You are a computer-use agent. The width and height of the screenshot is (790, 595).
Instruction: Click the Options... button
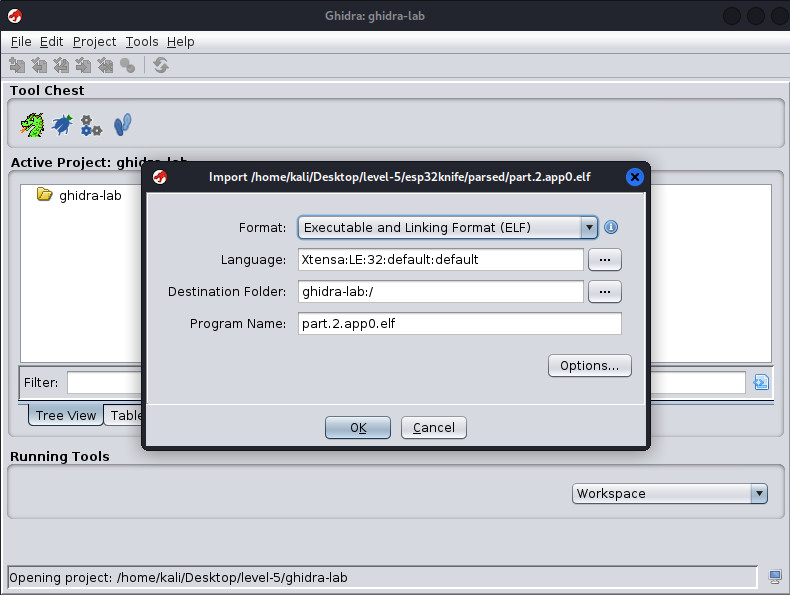(590, 366)
